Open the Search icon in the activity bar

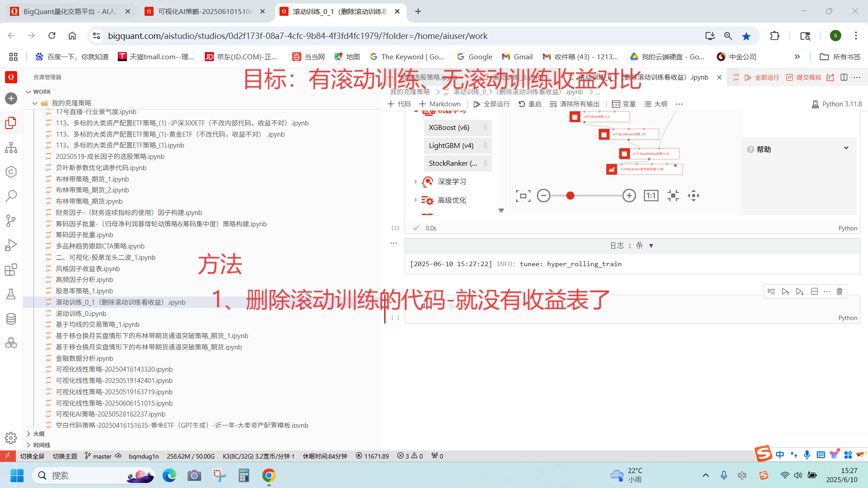coord(11,196)
